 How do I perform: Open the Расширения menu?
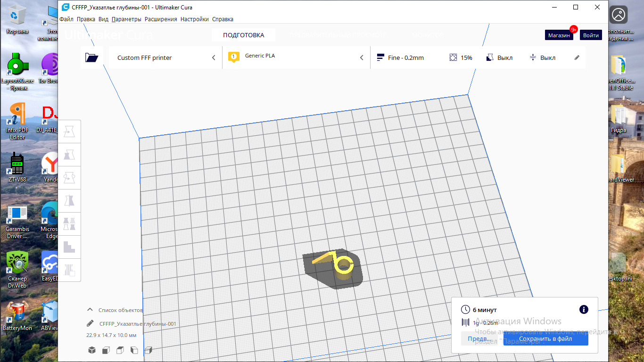click(x=161, y=19)
